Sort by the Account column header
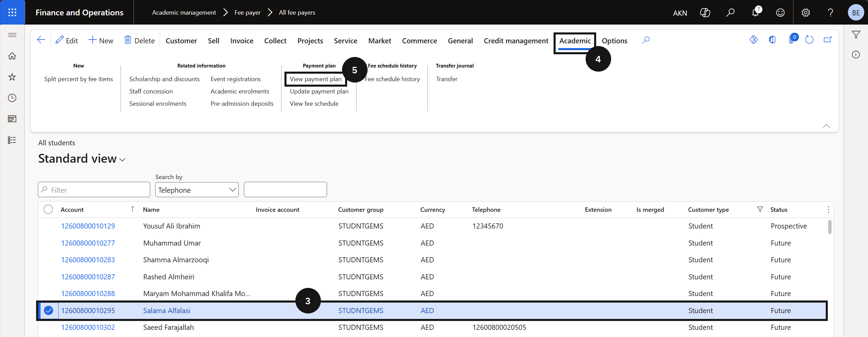The width and height of the screenshot is (868, 337). [x=72, y=209]
